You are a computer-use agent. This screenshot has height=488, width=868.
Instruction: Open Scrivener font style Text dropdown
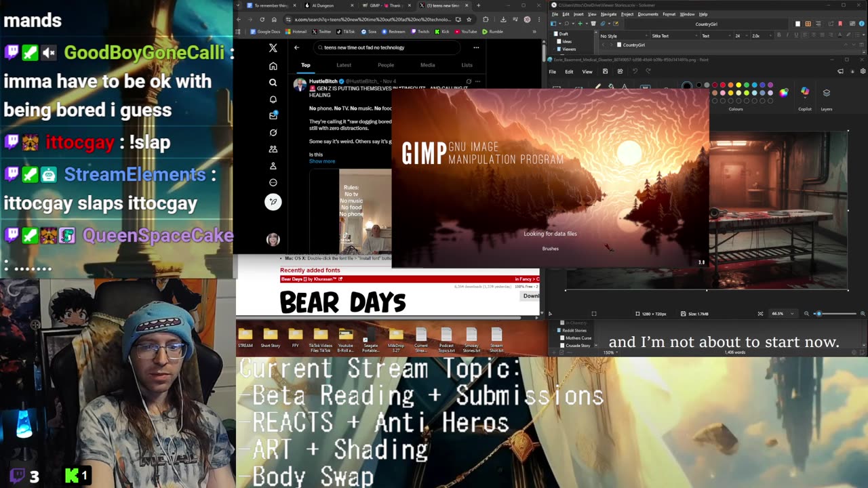tap(716, 36)
